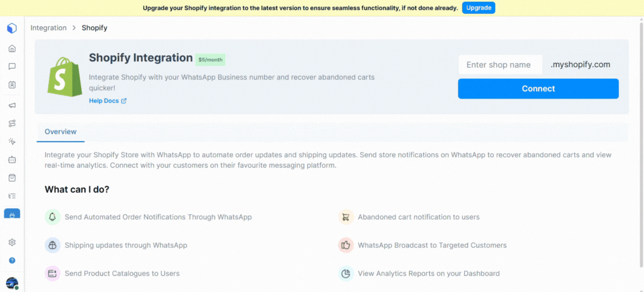644x292 pixels.
Task: Go to Integration breadcrumb
Action: [49, 28]
